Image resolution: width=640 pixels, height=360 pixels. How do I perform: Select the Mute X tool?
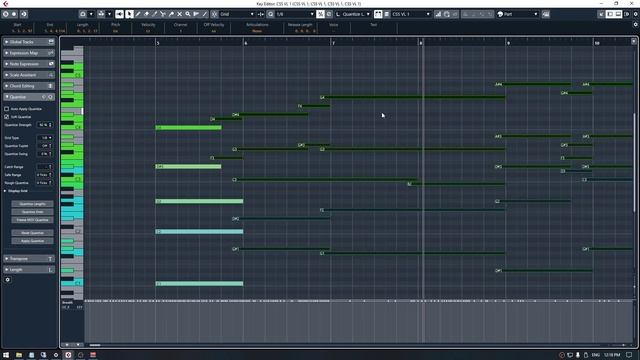pyautogui.click(x=180, y=14)
